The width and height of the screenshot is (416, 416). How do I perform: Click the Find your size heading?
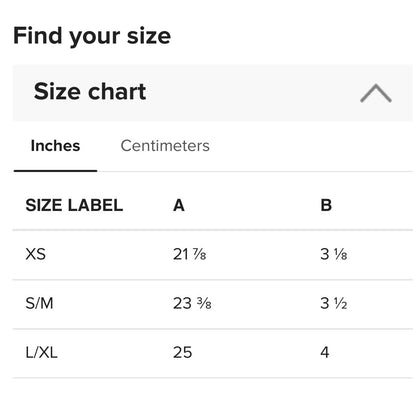click(x=92, y=36)
